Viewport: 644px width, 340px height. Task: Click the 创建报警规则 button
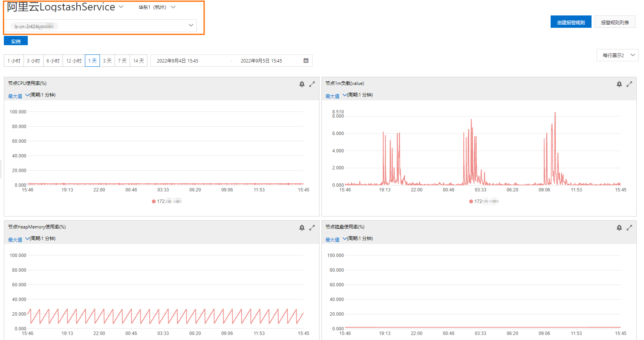[571, 22]
